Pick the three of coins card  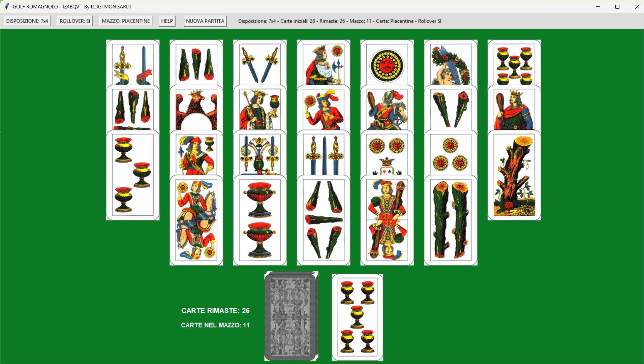click(x=451, y=153)
